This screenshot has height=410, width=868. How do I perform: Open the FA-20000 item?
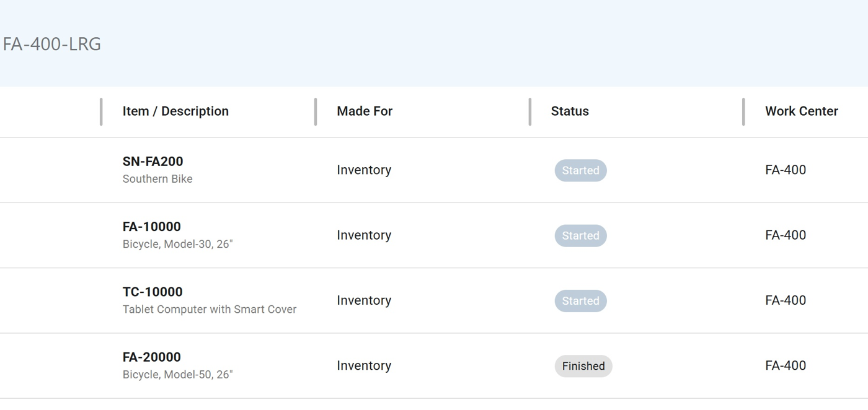tap(152, 357)
